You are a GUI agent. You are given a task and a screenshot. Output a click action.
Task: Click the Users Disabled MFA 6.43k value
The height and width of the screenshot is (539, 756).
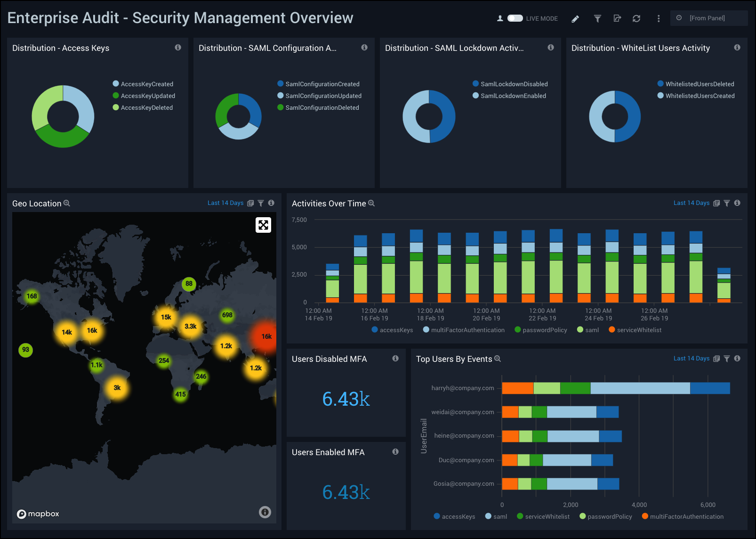click(x=346, y=399)
